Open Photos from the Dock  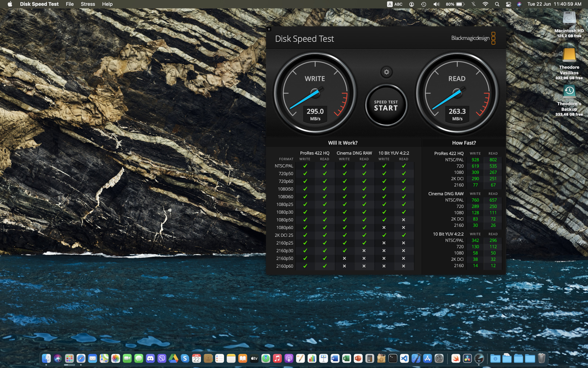[116, 358]
